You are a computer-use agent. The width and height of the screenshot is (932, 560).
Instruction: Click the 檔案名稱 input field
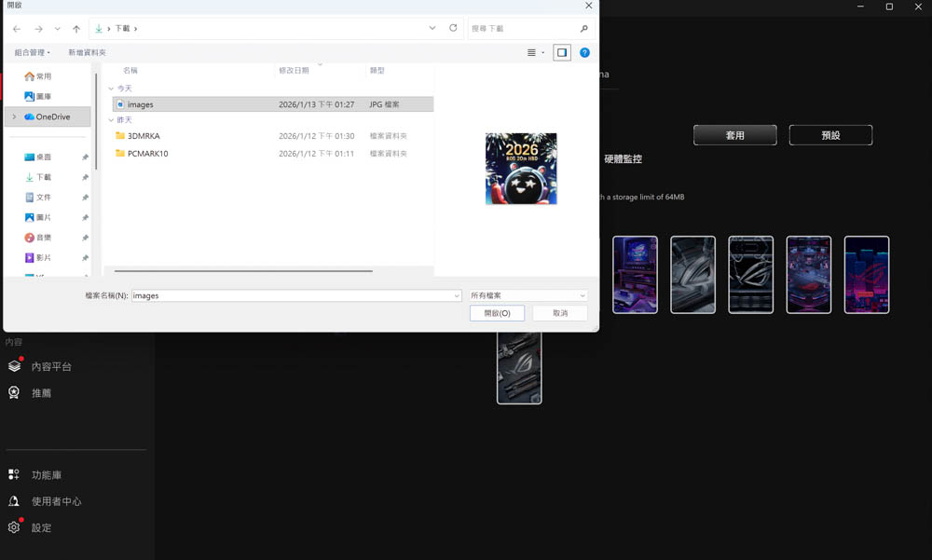coord(294,295)
